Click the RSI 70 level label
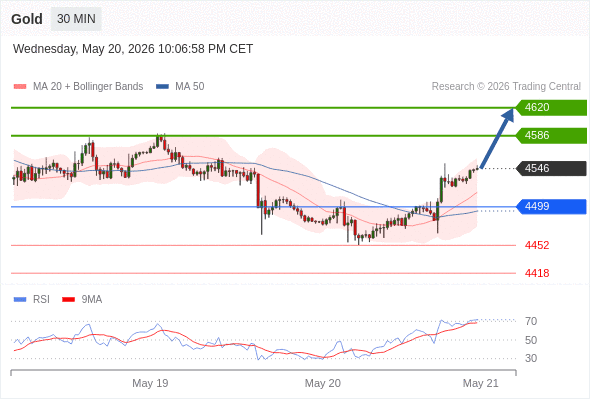This screenshot has width=590, height=400. pyautogui.click(x=531, y=321)
